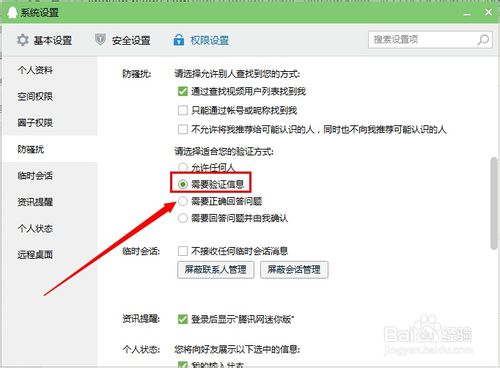Screen dimensions: 500x368
Task: Open the 屏蔽联系人管理 button
Action: tap(216, 270)
